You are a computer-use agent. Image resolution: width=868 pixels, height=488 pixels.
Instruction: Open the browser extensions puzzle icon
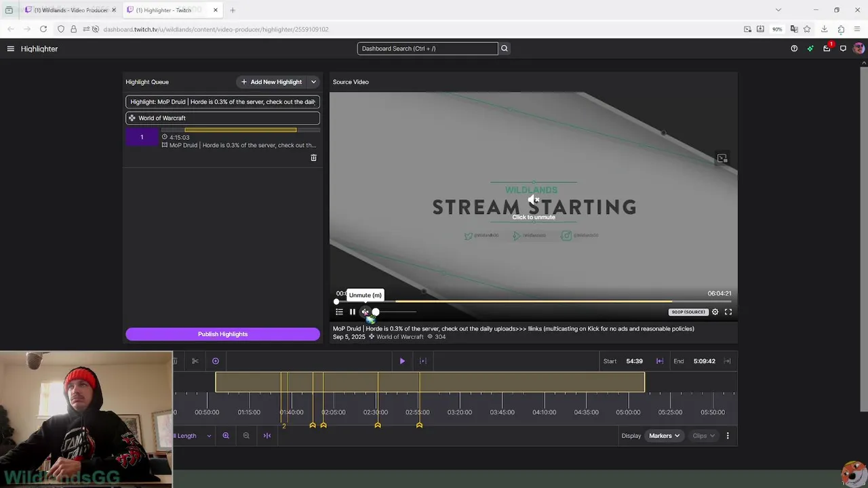pyautogui.click(x=841, y=29)
